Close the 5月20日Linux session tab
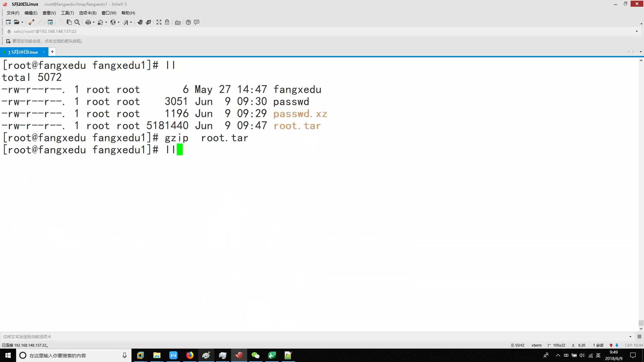 point(44,52)
